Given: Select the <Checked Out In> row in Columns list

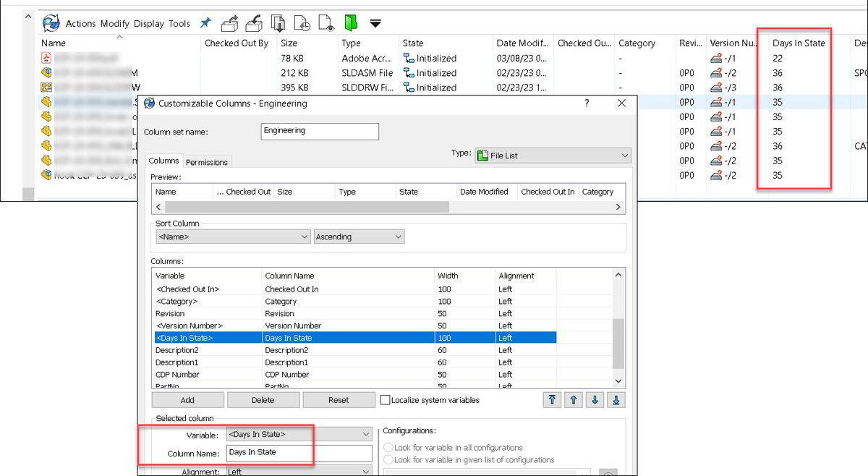Looking at the screenshot, I should click(x=354, y=289).
